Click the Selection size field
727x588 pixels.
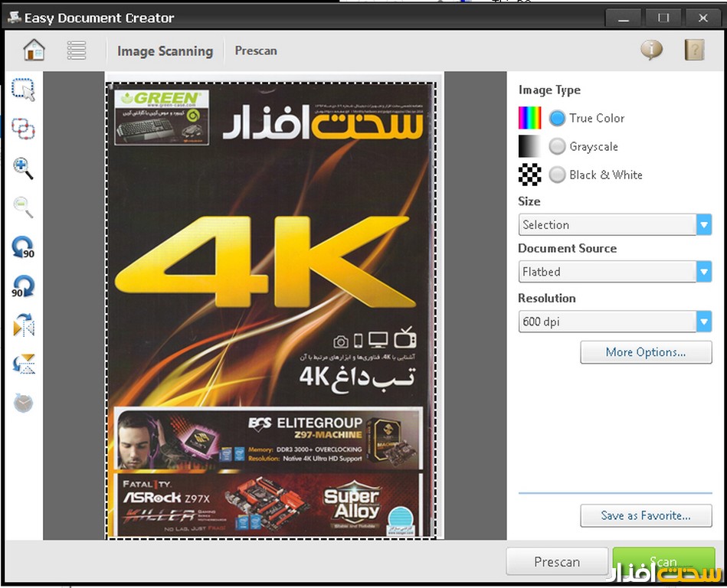pyautogui.click(x=607, y=225)
